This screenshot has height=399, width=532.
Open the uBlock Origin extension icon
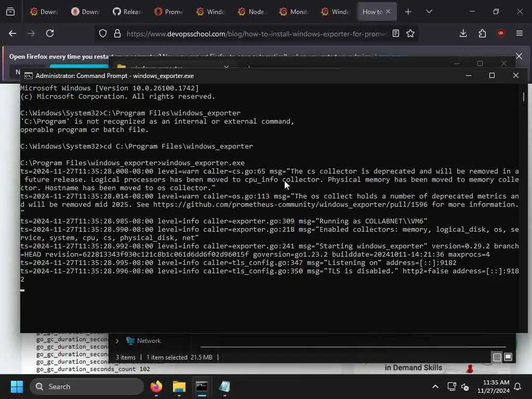501,33
